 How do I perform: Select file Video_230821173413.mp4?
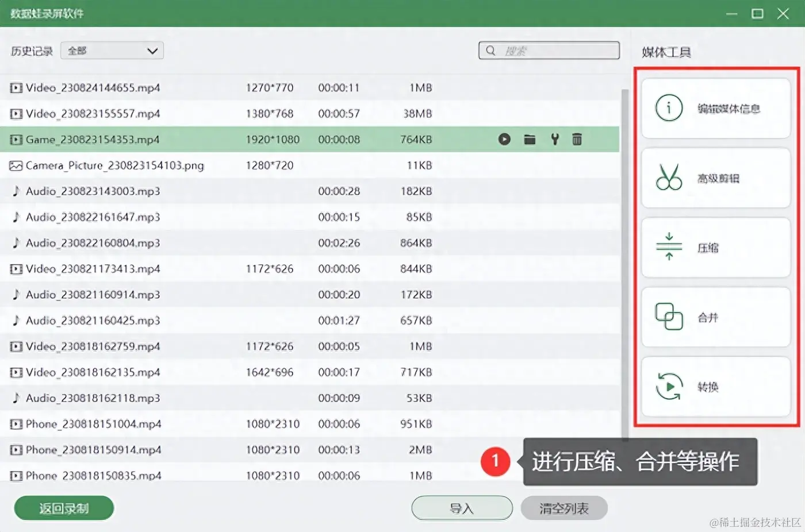coord(309,268)
